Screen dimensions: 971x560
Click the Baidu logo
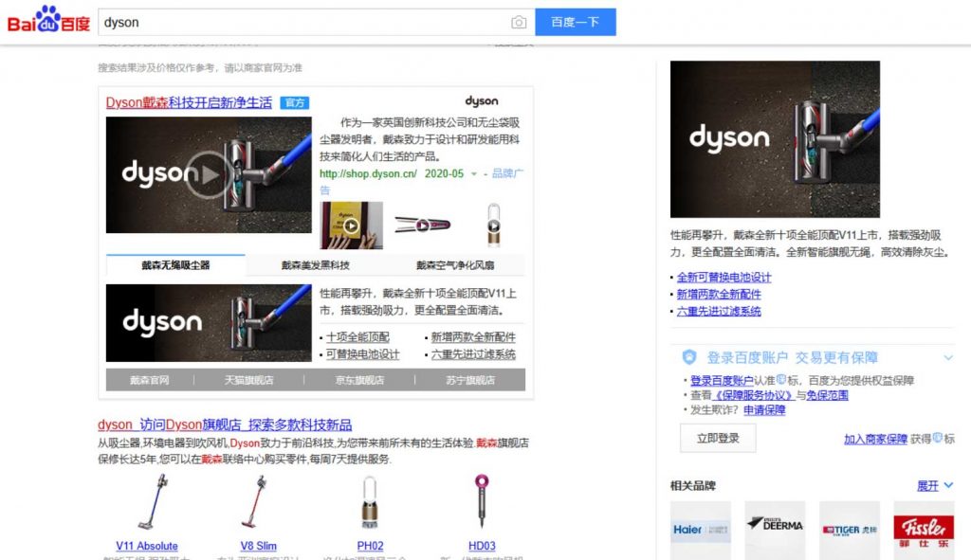click(48, 21)
